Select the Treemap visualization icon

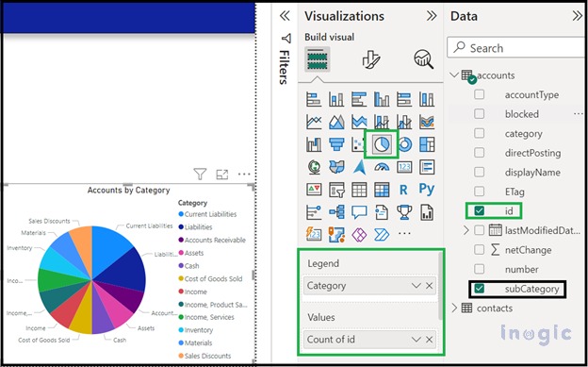[x=427, y=144]
